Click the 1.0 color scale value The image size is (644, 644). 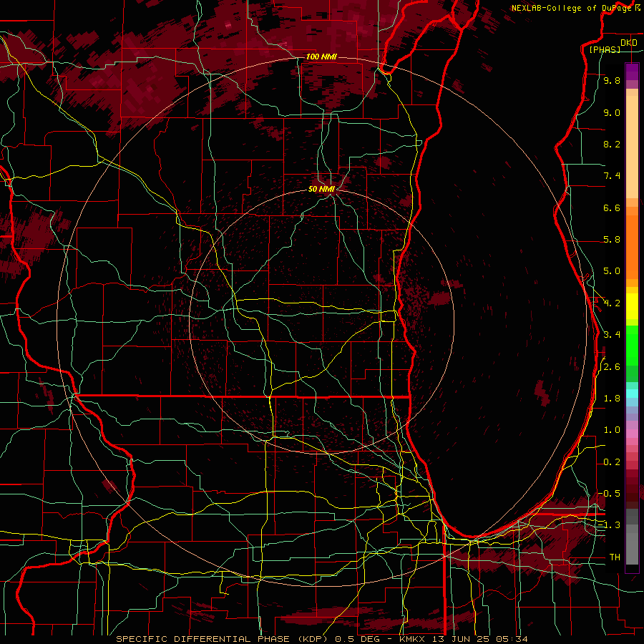[x=612, y=431]
